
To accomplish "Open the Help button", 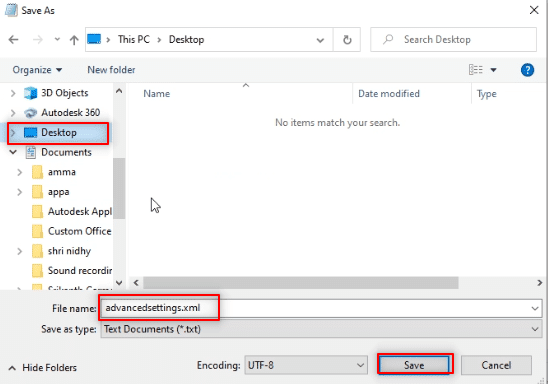I will tap(527, 70).
